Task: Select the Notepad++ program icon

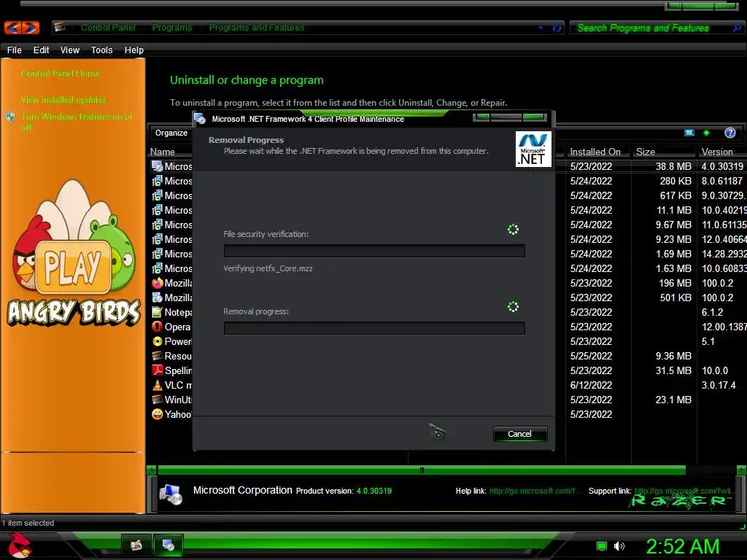Action: pos(158,312)
